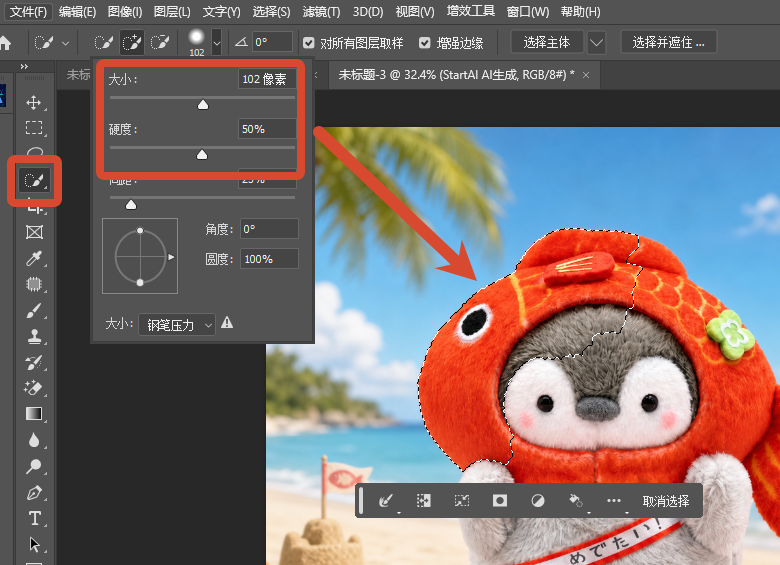The height and width of the screenshot is (565, 780).
Task: Select the Quick Selection tool in toolbar
Action: [x=34, y=180]
